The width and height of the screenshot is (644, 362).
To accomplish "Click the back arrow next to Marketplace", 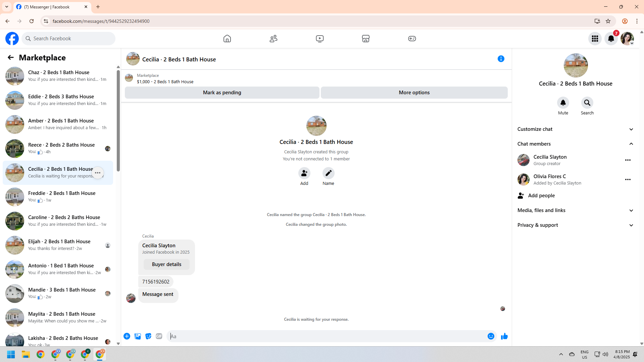I will (11, 58).
